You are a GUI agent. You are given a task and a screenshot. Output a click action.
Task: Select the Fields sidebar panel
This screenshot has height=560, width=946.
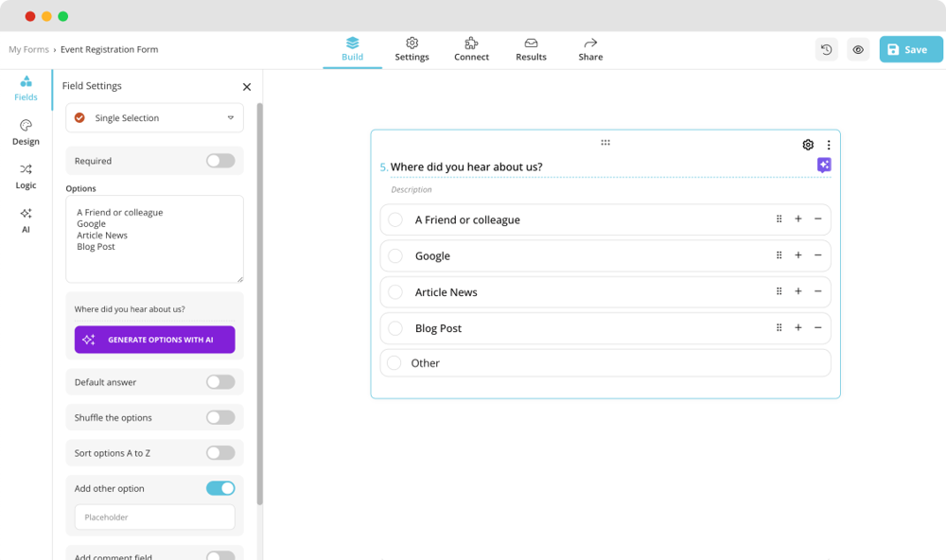click(x=26, y=88)
